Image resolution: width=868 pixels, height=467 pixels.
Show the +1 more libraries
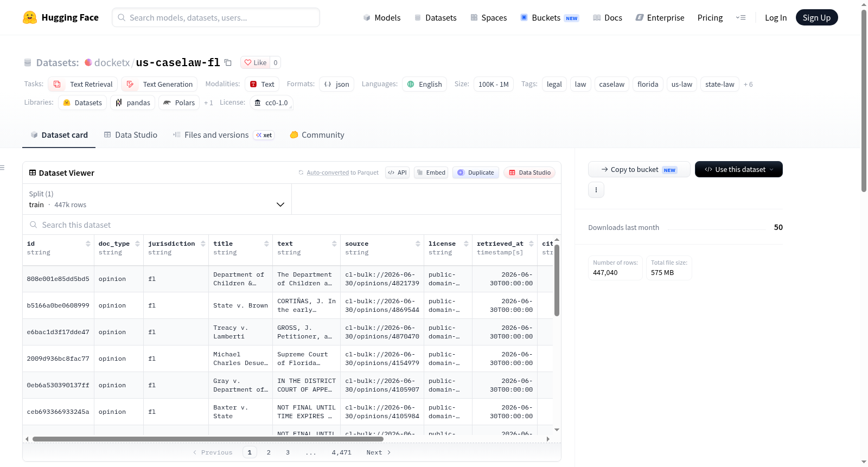(208, 103)
